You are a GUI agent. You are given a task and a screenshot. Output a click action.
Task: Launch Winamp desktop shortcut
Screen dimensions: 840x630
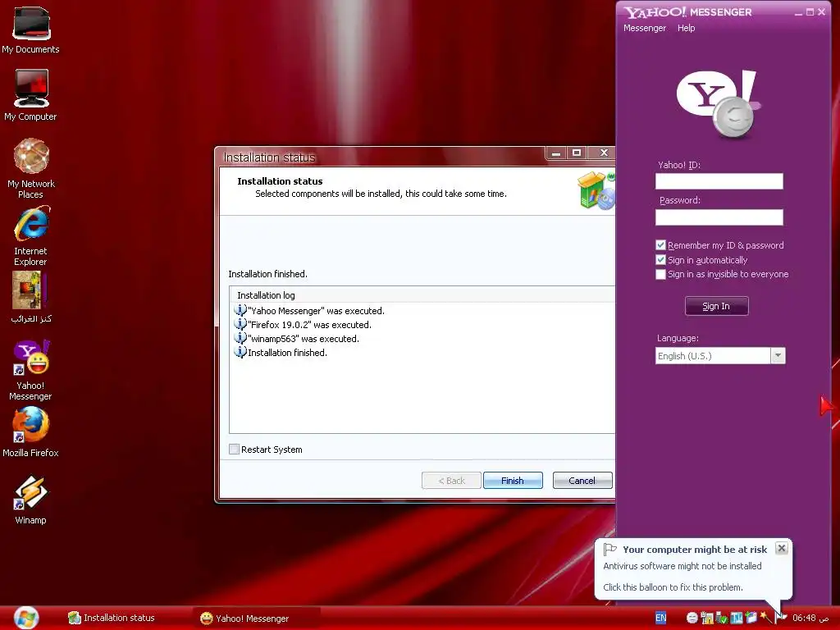pyautogui.click(x=30, y=500)
